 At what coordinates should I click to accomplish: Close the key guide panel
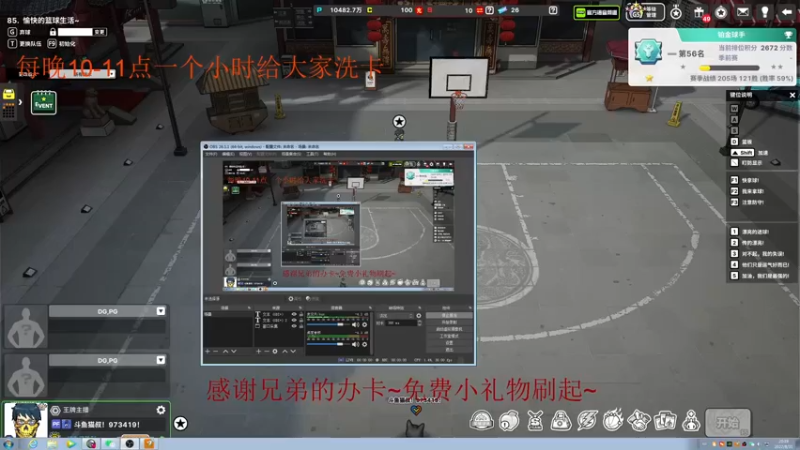coord(792,95)
